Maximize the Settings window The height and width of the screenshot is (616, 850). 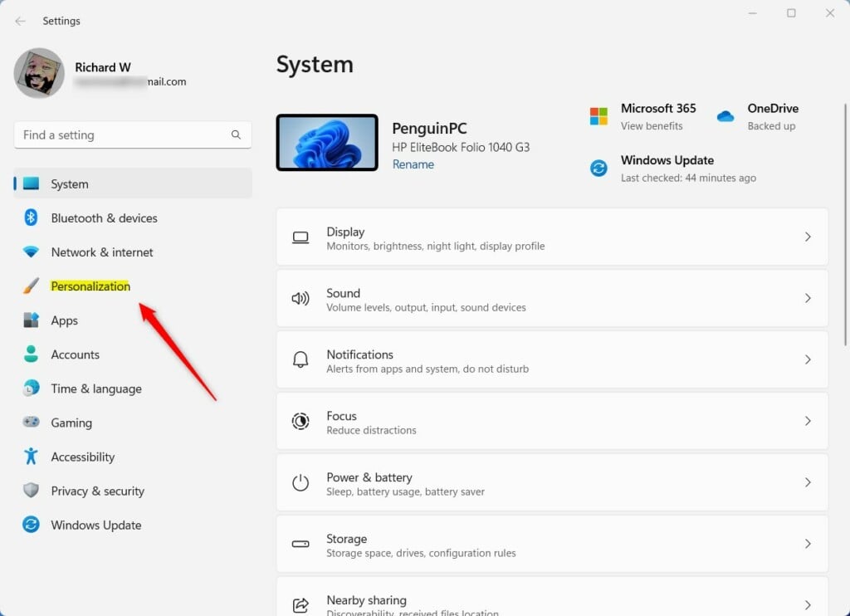point(791,13)
